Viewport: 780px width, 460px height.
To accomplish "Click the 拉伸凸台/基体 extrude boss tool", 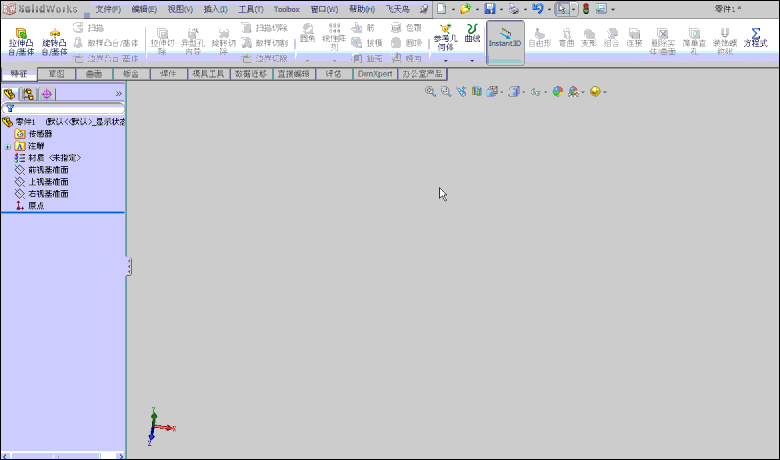I will (x=21, y=42).
